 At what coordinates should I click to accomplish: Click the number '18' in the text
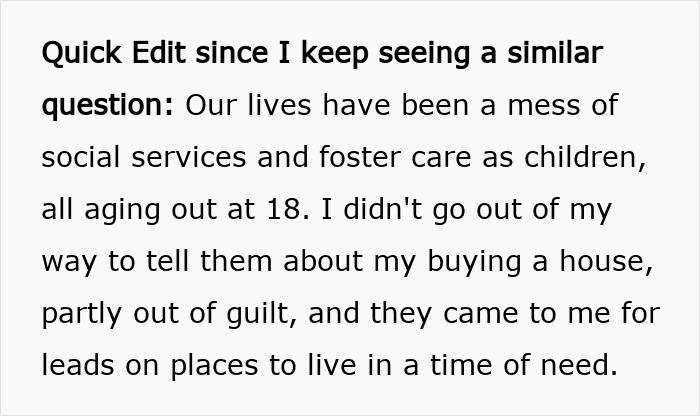coord(283,209)
